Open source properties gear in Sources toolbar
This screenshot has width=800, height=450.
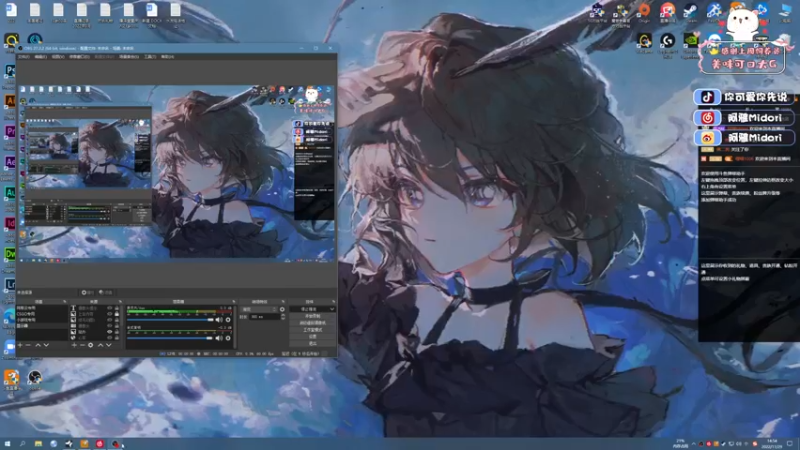click(90, 345)
